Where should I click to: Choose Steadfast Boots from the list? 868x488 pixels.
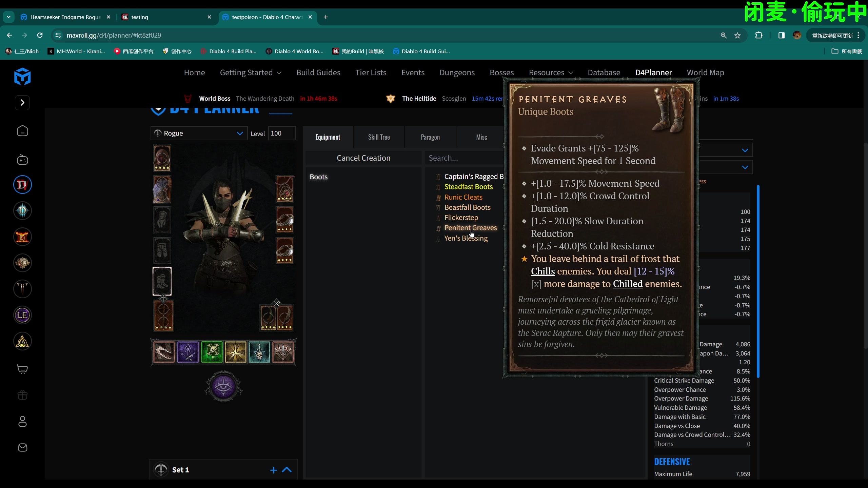[468, 187]
